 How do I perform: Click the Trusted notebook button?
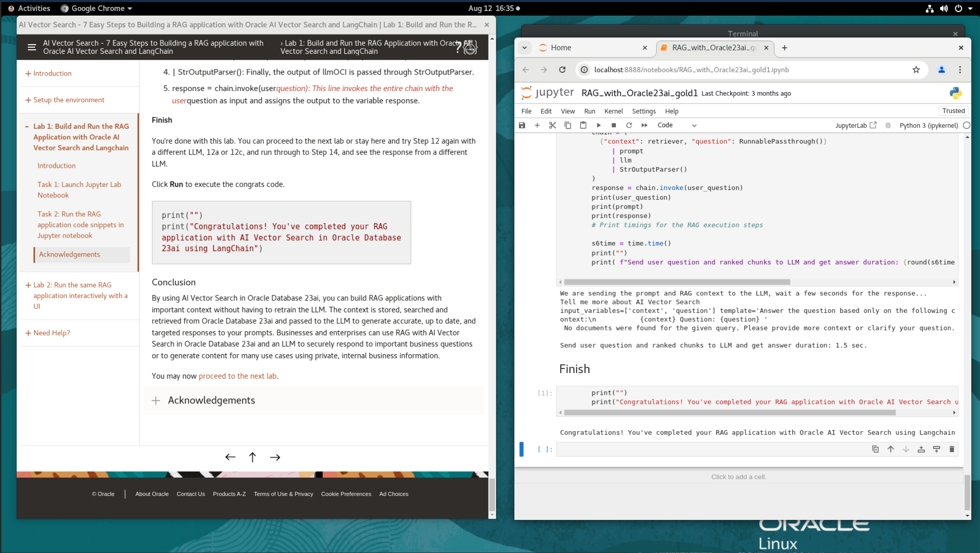point(953,111)
